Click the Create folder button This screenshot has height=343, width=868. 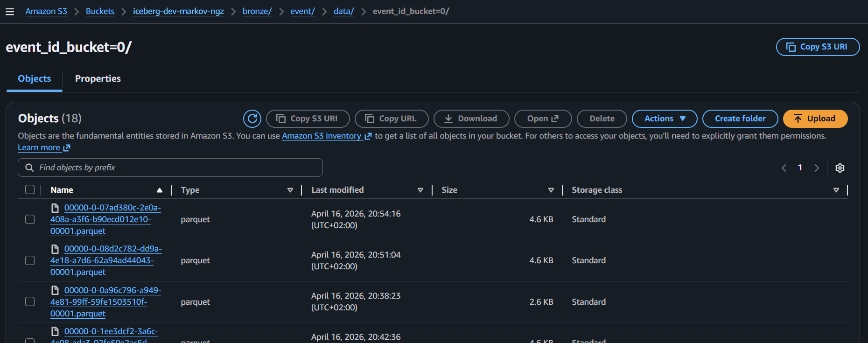(740, 119)
